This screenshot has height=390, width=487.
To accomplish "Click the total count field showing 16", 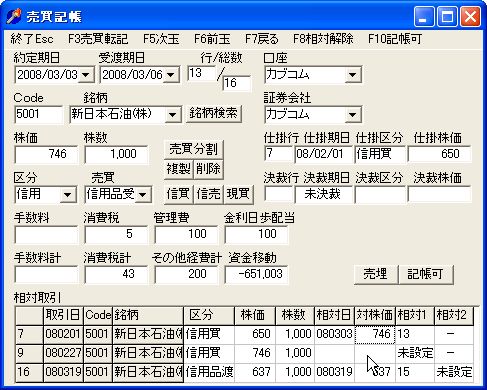I will point(237,83).
